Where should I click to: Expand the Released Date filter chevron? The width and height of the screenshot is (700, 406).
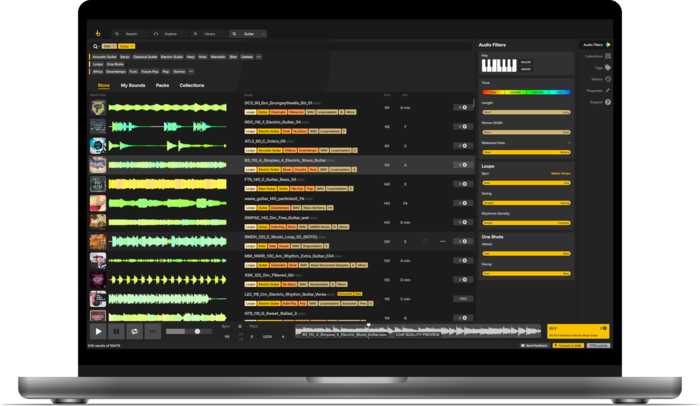pyautogui.click(x=569, y=143)
